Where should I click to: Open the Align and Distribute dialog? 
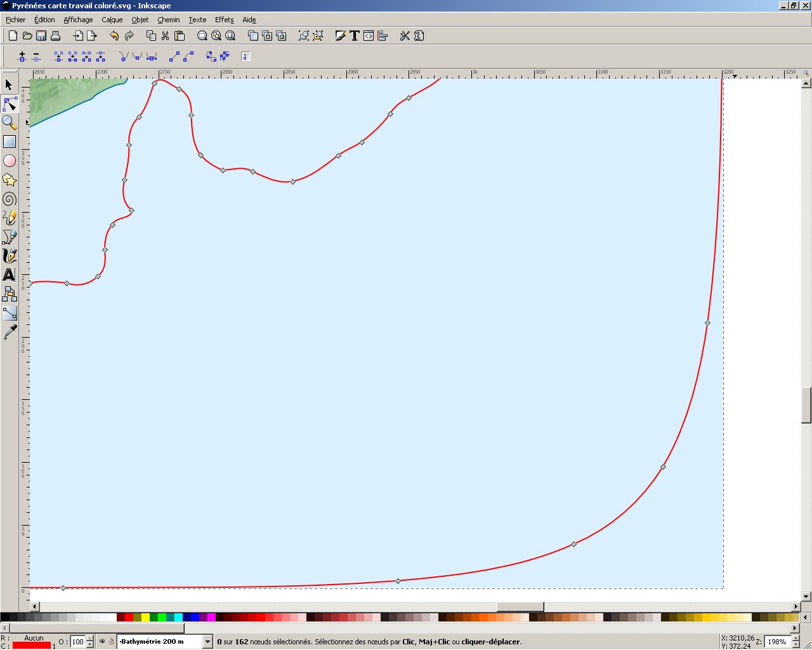383,36
